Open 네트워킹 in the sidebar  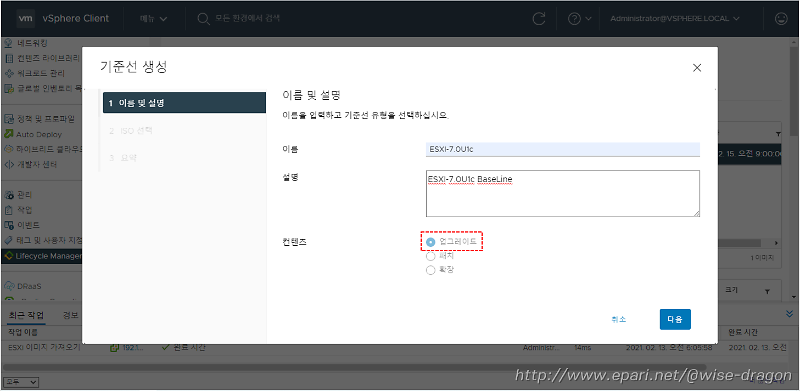pyautogui.click(x=31, y=43)
